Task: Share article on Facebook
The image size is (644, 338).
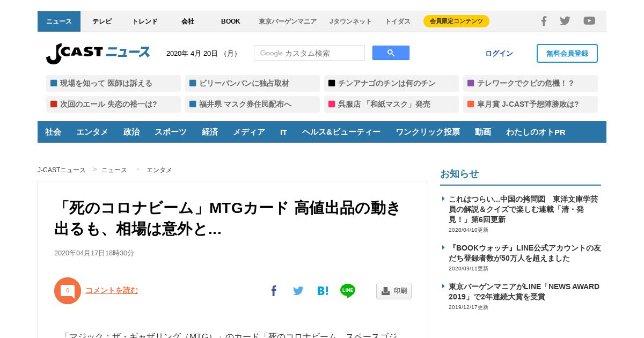Action: pyautogui.click(x=274, y=291)
